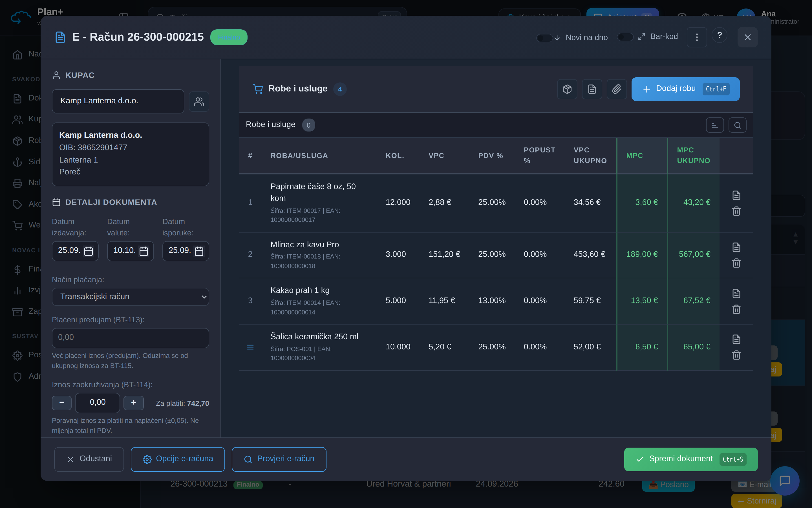Delete the Papirnate čaše 8 oz row

[736, 211]
